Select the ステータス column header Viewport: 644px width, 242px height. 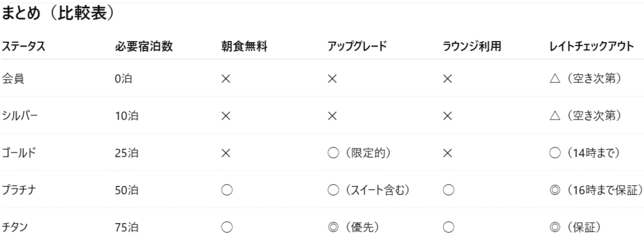click(23, 47)
